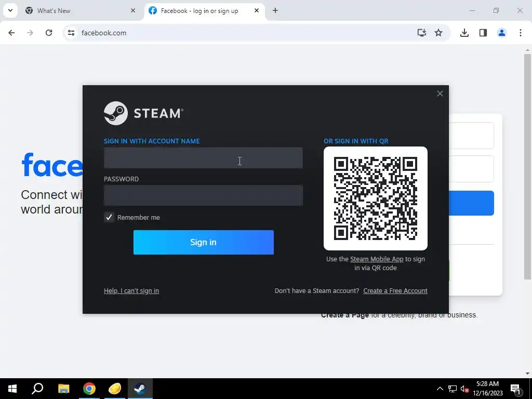The height and width of the screenshot is (399, 532).
Task: Focus the Steam password field
Action: pyautogui.click(x=203, y=195)
